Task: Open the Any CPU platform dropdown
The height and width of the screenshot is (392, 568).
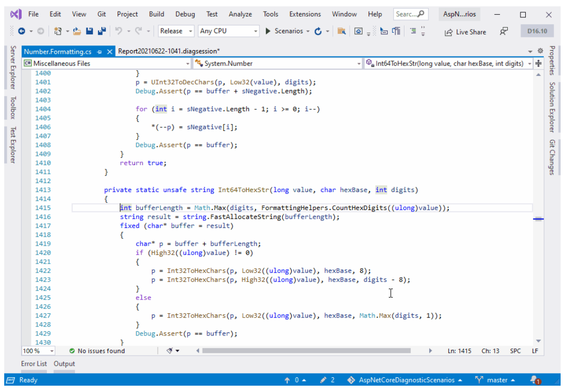Action: tap(229, 31)
